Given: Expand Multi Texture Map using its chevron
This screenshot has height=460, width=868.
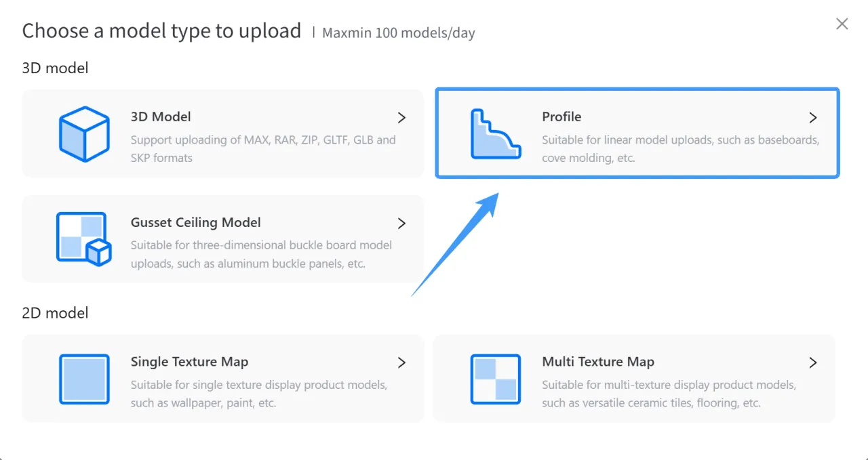Looking at the screenshot, I should (813, 362).
